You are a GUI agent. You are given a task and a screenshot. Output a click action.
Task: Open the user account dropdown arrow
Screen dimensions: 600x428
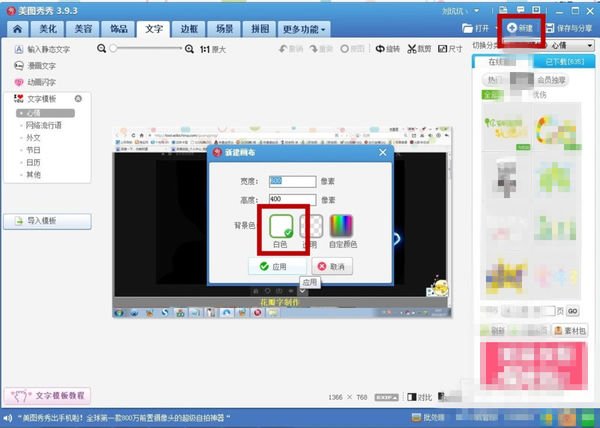click(476, 11)
